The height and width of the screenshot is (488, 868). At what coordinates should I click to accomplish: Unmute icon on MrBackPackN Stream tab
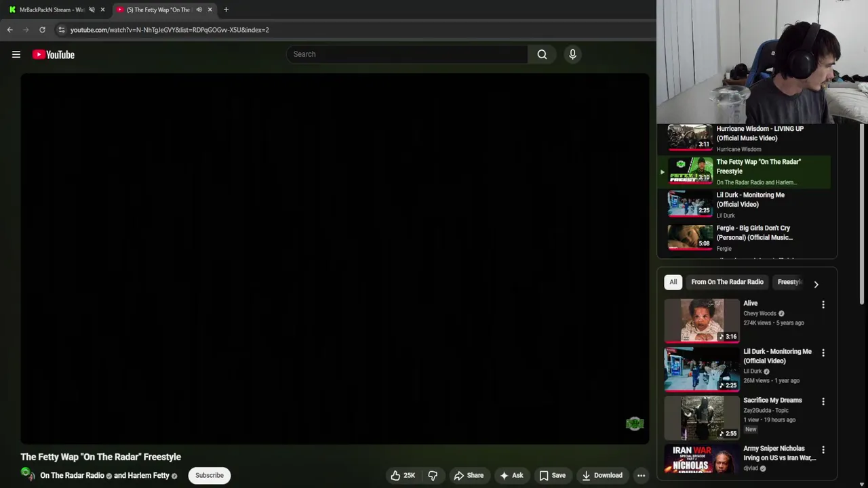pos(92,9)
